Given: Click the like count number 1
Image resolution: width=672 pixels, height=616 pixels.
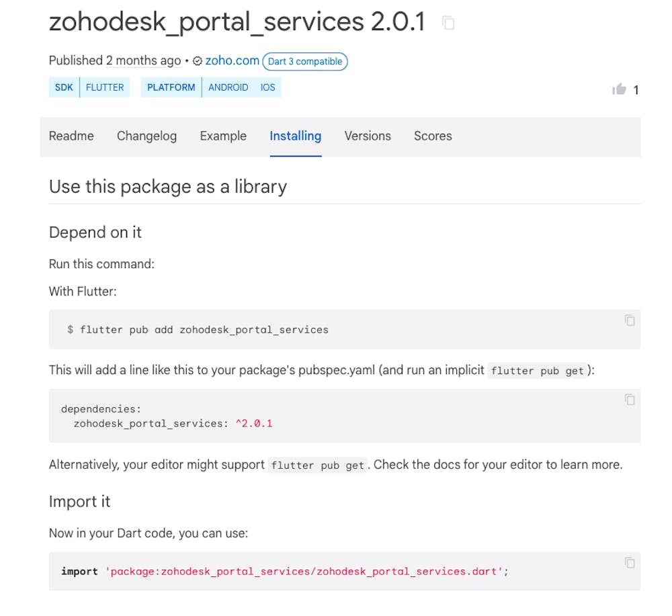Looking at the screenshot, I should (x=636, y=90).
